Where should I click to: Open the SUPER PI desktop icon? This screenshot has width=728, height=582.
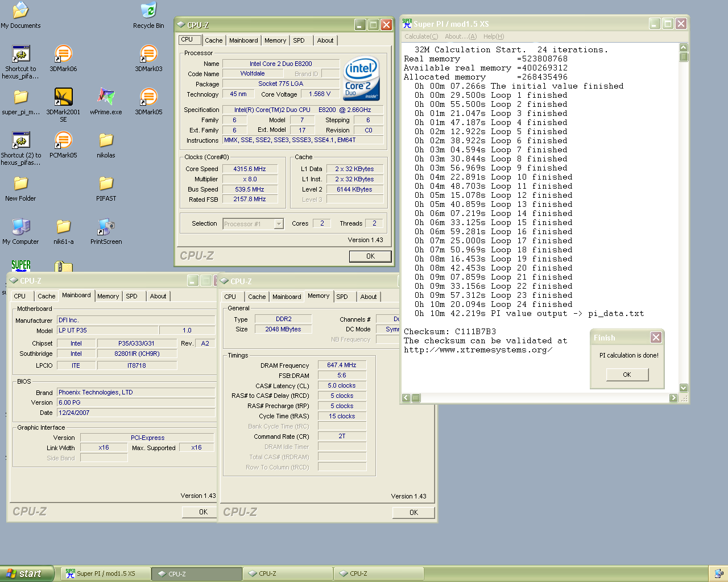21,265
